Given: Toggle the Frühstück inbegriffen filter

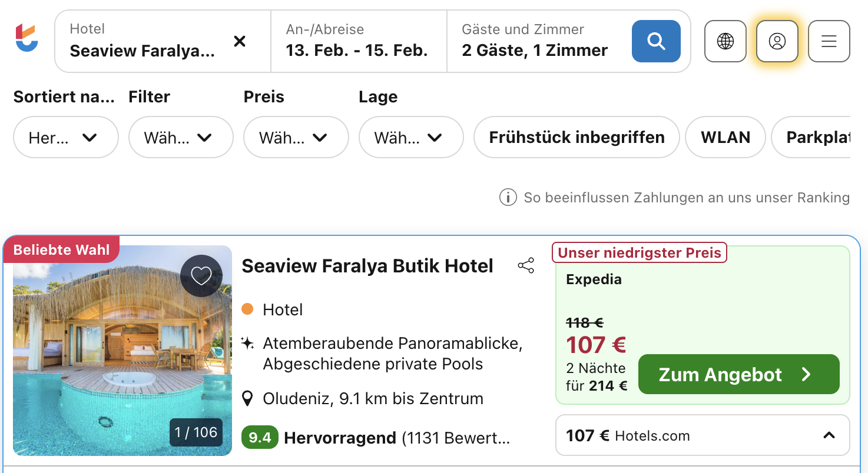Looking at the screenshot, I should (x=577, y=138).
